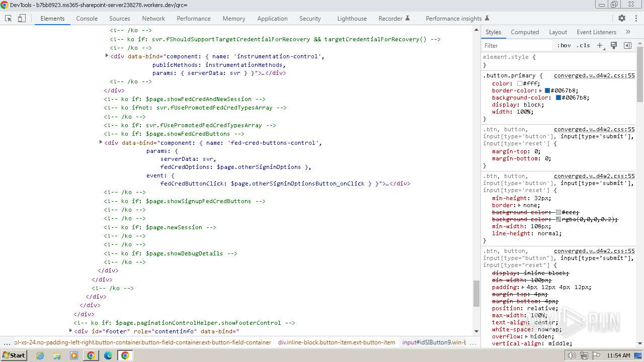
Task: Expand the border-color shorthand triangle
Action: coord(540,91)
